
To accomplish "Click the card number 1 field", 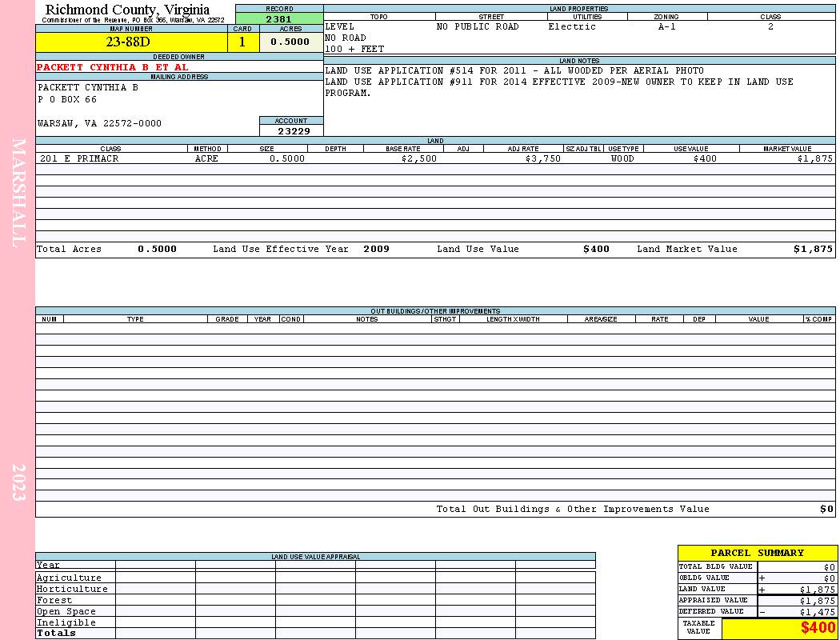I will click(x=242, y=42).
